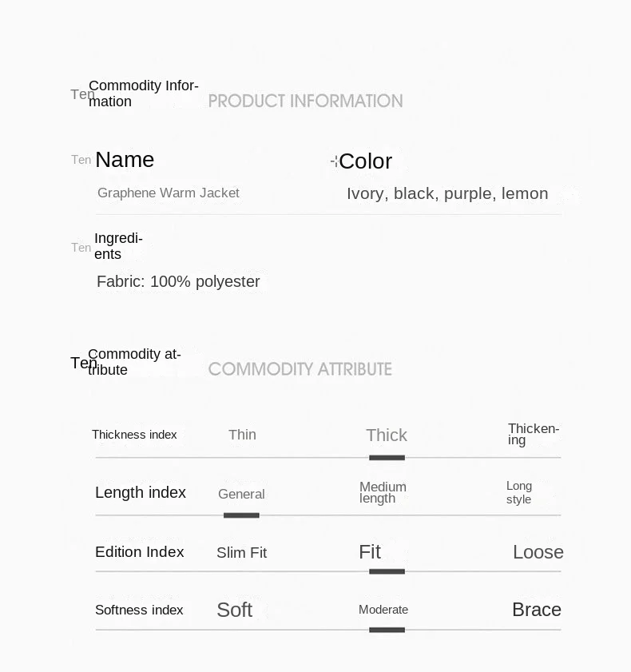
Task: Select the Long style option
Action: click(518, 492)
